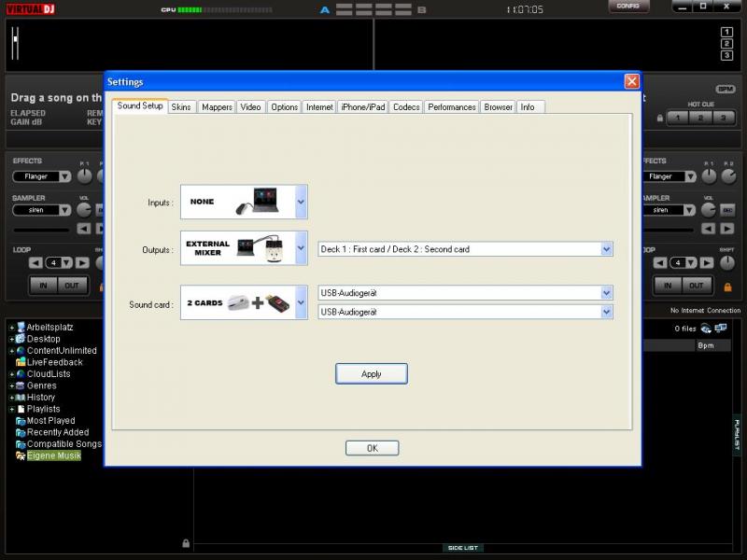Open the Outputs External Mixer dropdown
Image resolution: width=747 pixels, height=560 pixels.
tap(301, 249)
